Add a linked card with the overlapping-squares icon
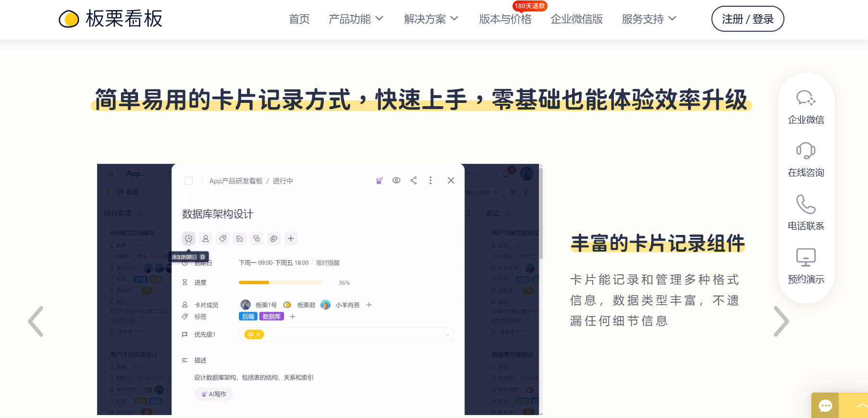868x418 pixels. click(x=257, y=238)
